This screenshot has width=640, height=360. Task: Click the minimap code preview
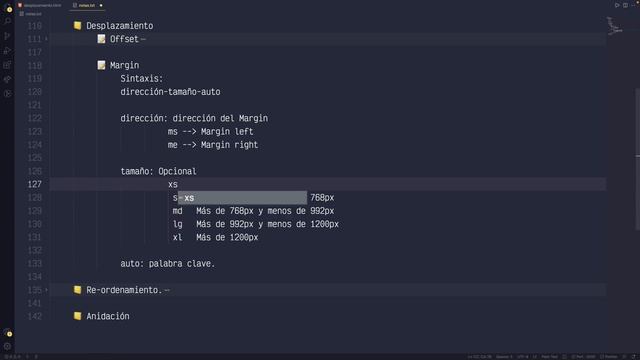pyautogui.click(x=615, y=25)
